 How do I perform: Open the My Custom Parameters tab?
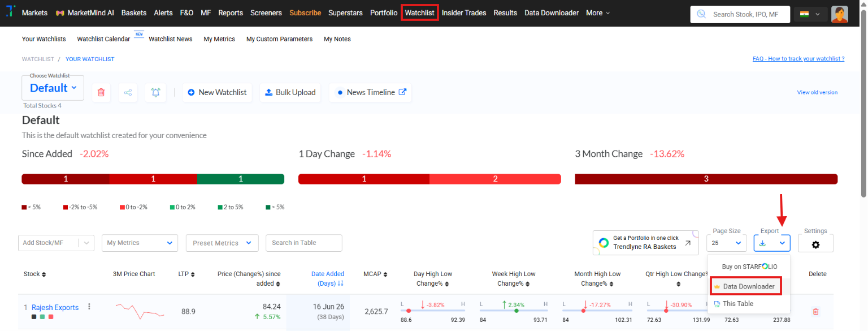(279, 39)
